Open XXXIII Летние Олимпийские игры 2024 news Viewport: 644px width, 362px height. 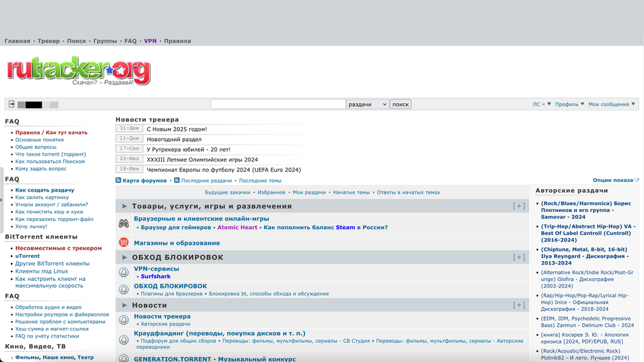coord(202,160)
